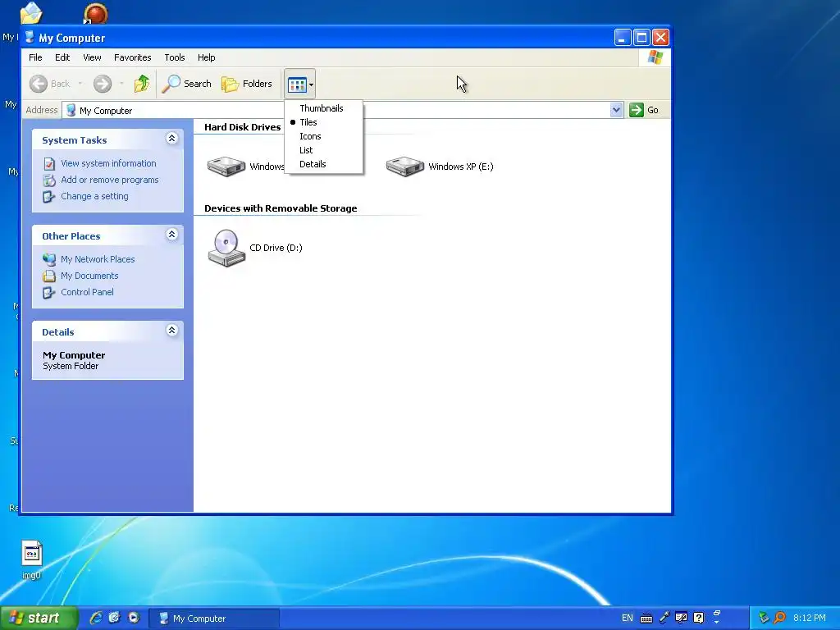Image resolution: width=840 pixels, height=630 pixels.
Task: Open the View menu
Action: (x=92, y=57)
